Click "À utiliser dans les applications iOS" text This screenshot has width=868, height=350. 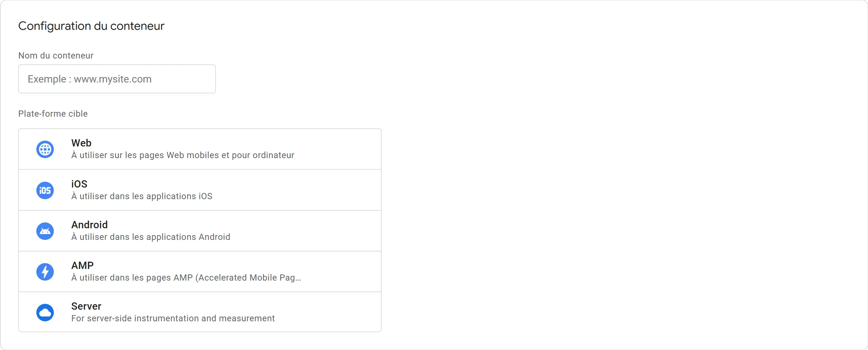[142, 196]
